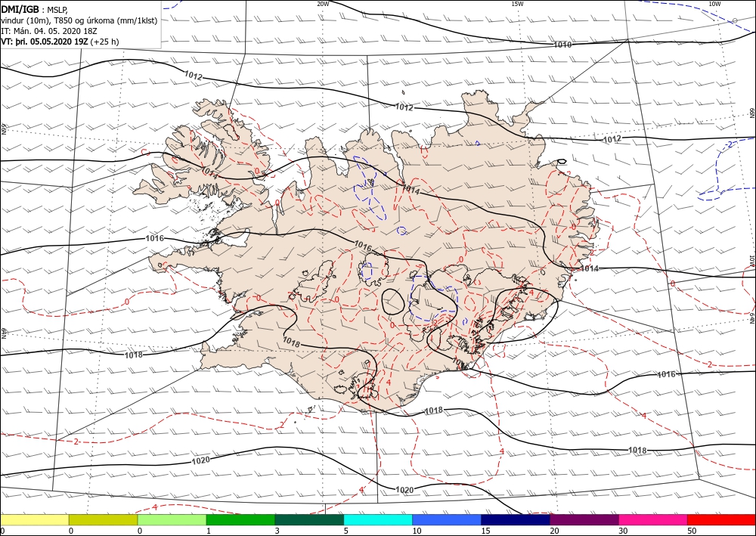Image resolution: width=756 pixels, height=536 pixels.
Task: Select the cyan 5 mm legend swatch
Action: (378, 519)
